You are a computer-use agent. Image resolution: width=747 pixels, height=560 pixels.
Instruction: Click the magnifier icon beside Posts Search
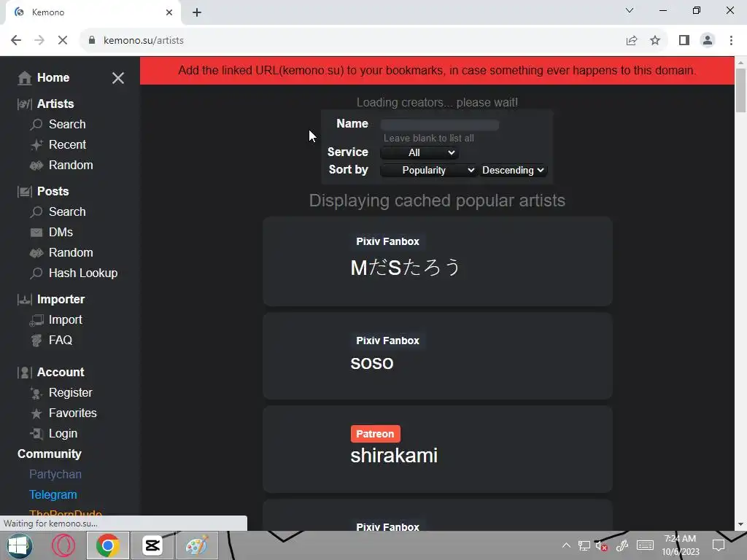coord(36,212)
